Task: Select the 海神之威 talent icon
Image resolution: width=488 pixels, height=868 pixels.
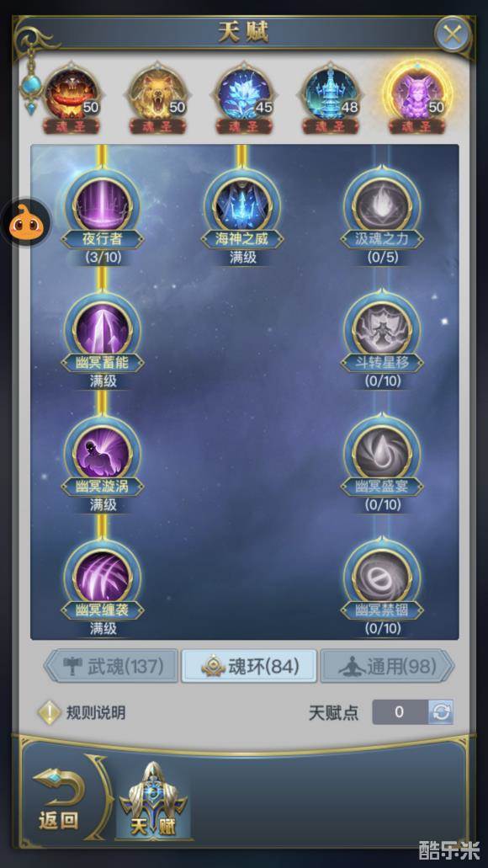Action: point(242,205)
